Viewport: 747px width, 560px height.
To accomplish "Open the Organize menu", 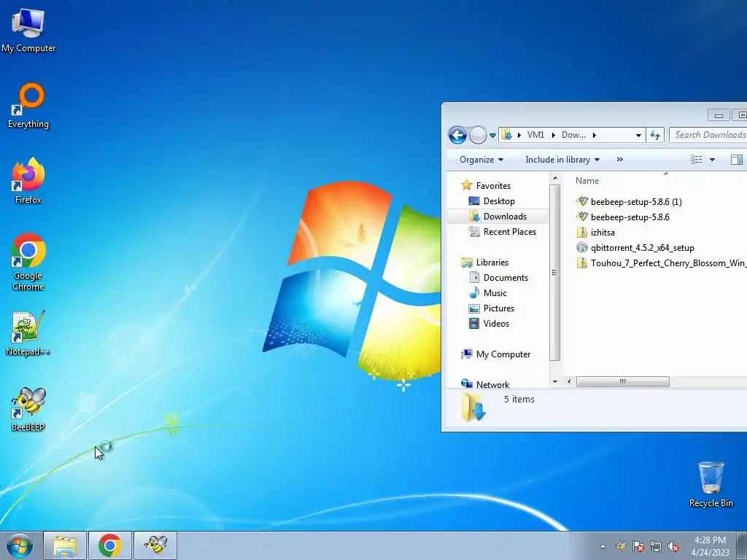I will [x=481, y=160].
